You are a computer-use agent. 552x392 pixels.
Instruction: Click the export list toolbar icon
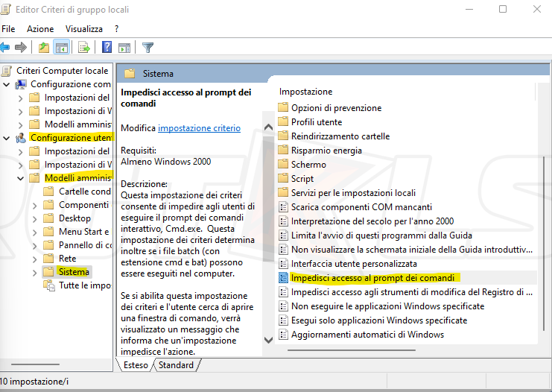[x=84, y=48]
